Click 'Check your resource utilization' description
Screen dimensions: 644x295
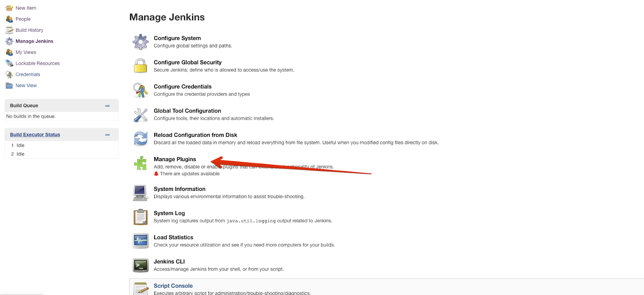[x=244, y=245]
